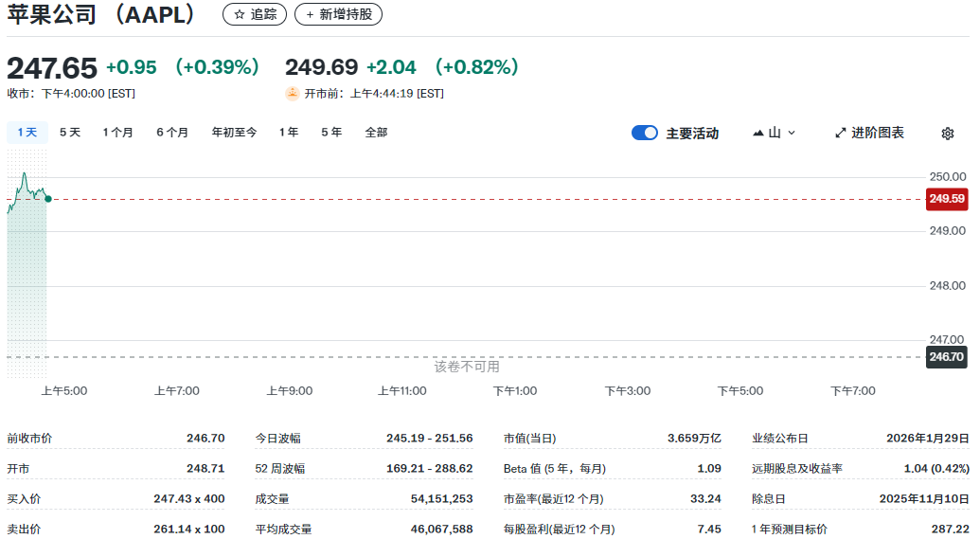Image resolution: width=980 pixels, height=539 pixels.
Task: Toggle the 主要活动 switch
Action: (x=645, y=133)
